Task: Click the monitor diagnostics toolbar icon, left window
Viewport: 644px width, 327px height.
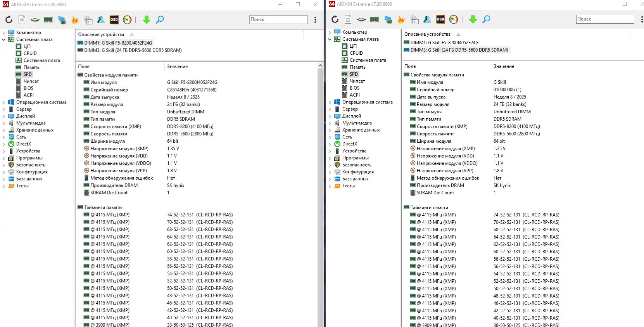Action: [88, 19]
